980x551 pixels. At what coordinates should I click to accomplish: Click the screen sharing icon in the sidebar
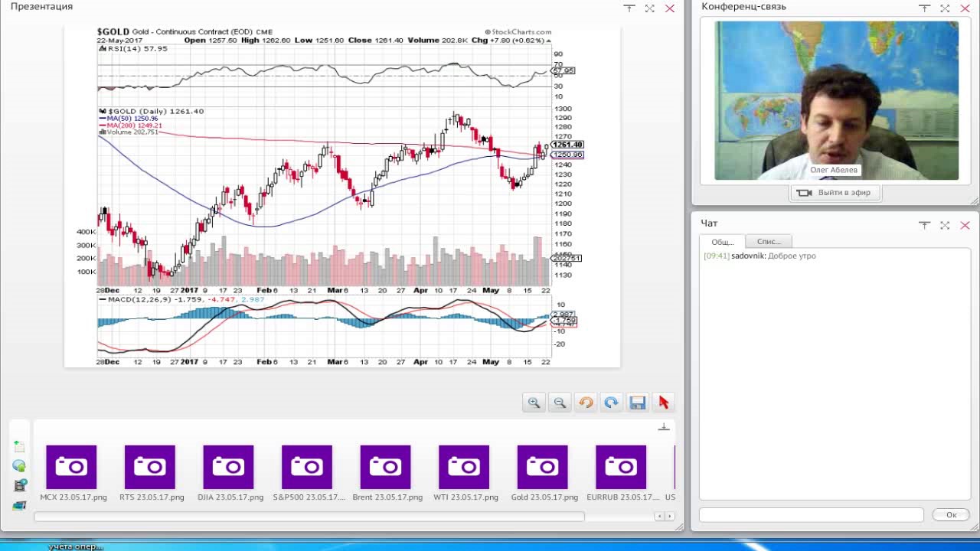click(x=19, y=506)
